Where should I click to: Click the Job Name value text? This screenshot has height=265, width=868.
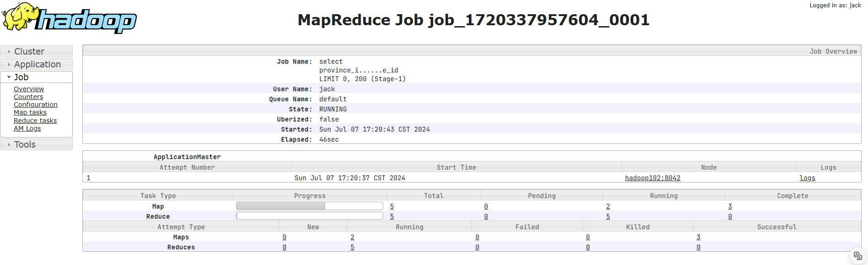(x=362, y=70)
